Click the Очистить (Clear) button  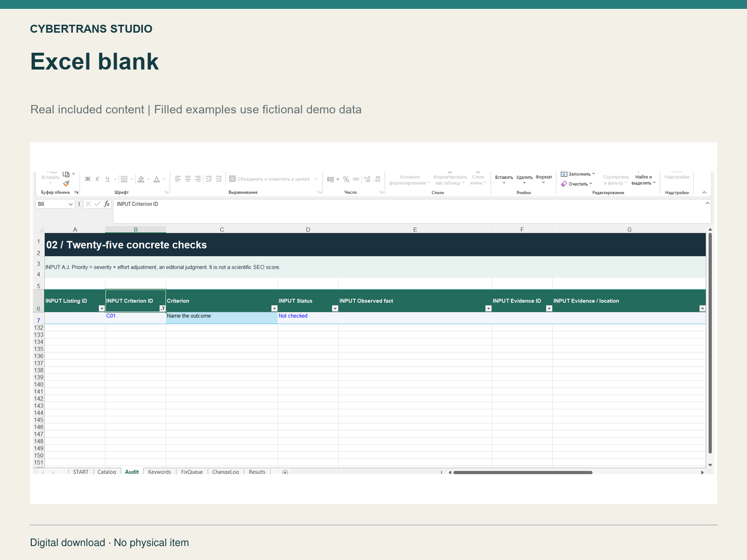pyautogui.click(x=577, y=184)
